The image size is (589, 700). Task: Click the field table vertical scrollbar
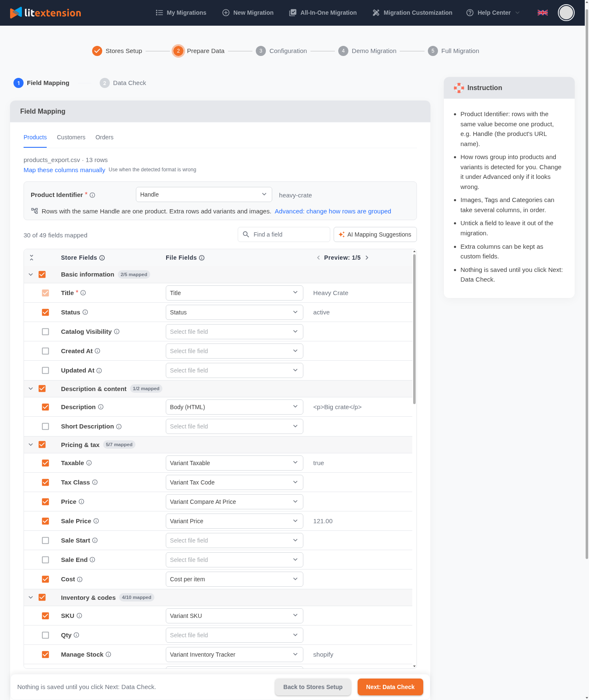pyautogui.click(x=414, y=328)
